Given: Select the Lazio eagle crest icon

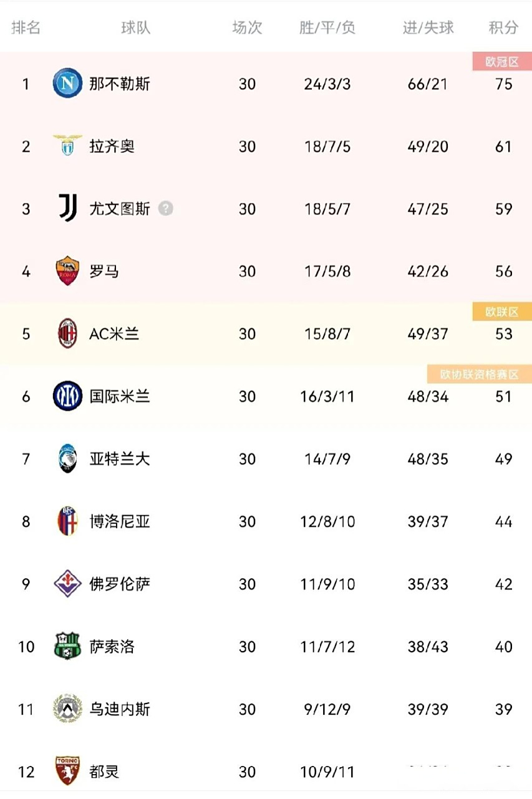Looking at the screenshot, I should [67, 146].
